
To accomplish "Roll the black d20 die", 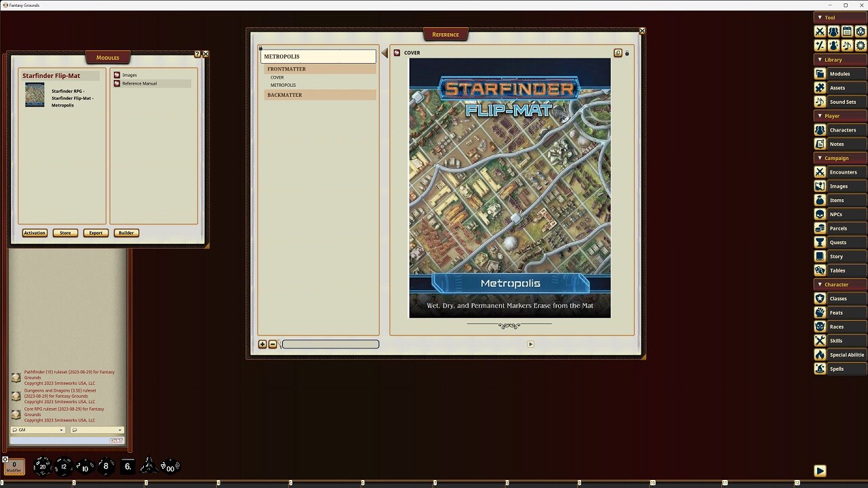I will (x=42, y=466).
